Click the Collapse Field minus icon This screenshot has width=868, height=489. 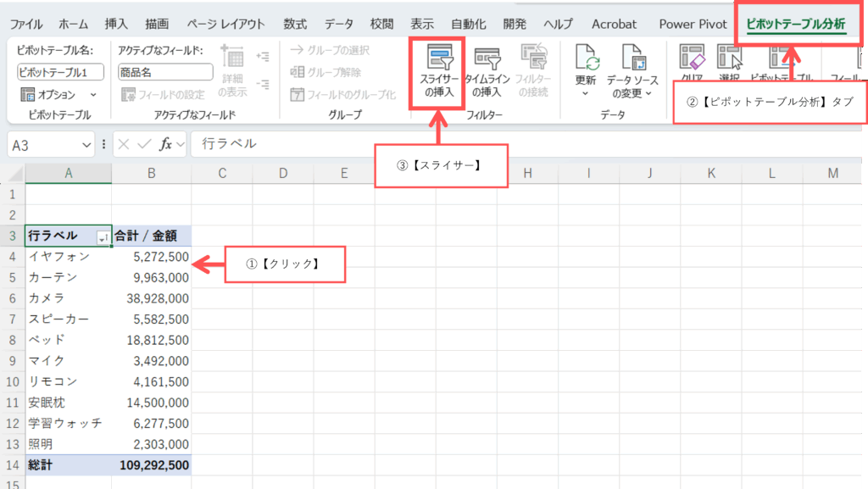click(263, 84)
